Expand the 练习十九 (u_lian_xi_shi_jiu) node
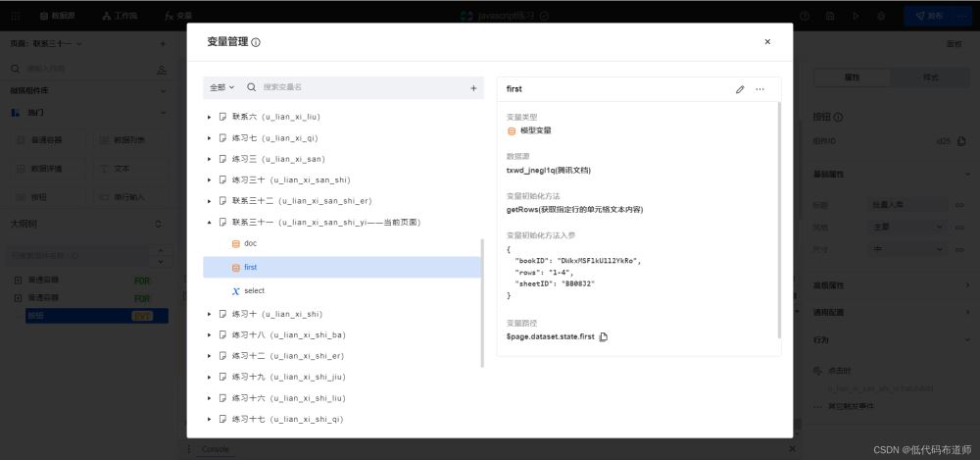Viewport: 980px width, 460px height. coord(210,377)
